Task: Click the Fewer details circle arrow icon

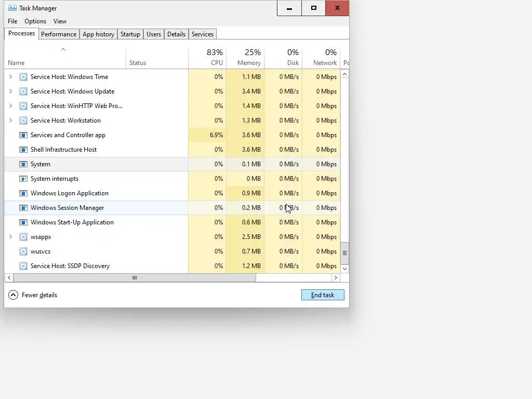Action: [x=13, y=295]
